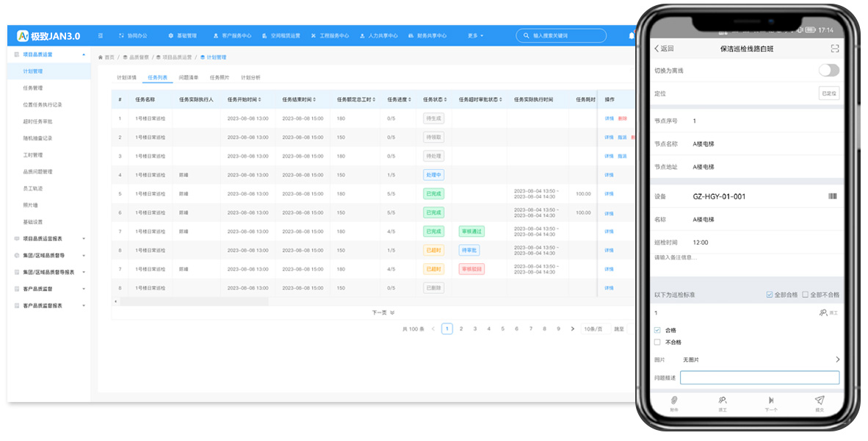Image resolution: width=868 pixels, height=441 pixels.
Task: Tap the barcode icon beside GZ-HGY-01-001
Action: click(833, 196)
